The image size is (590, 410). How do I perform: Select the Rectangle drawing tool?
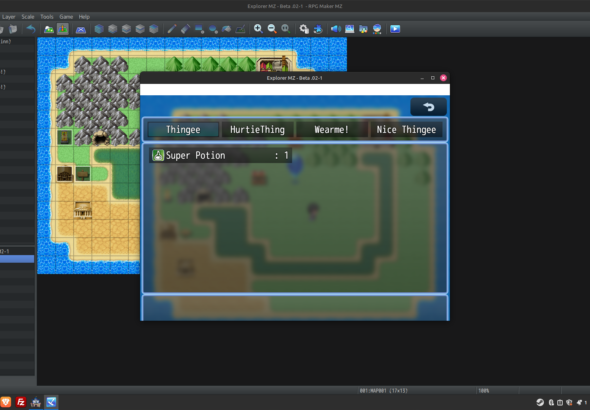(199, 29)
